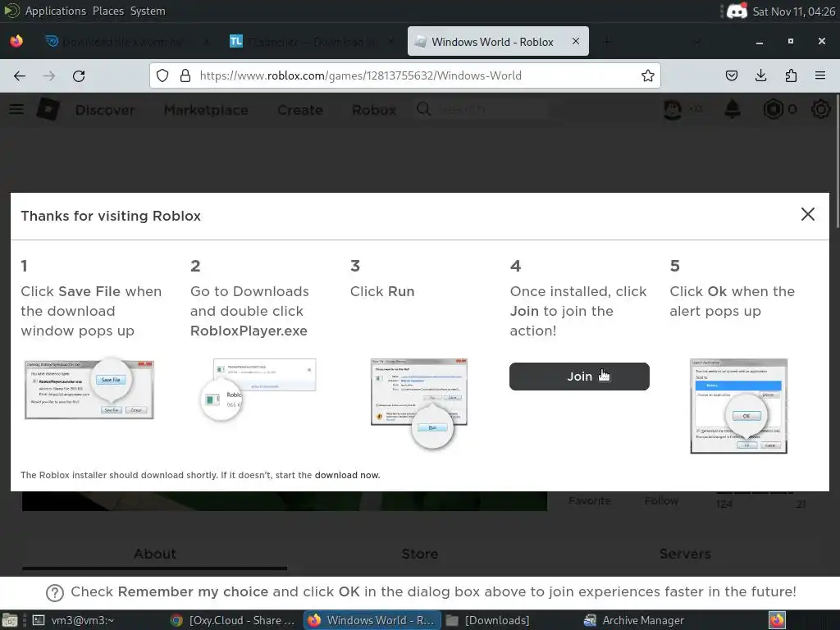Screen dimensions: 840x630
Task: Click the Run step 3 illustration
Action: [419, 404]
